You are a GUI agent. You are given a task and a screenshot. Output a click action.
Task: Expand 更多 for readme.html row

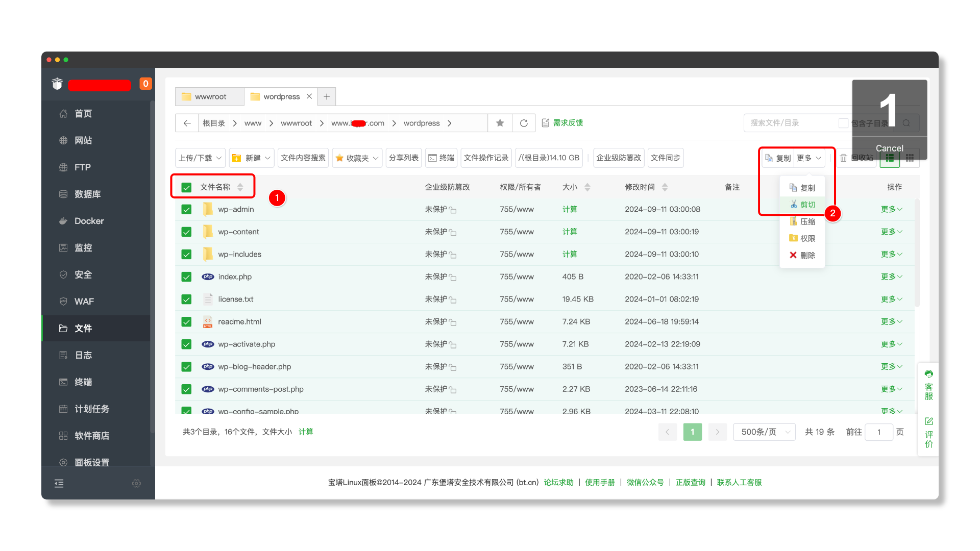(891, 321)
